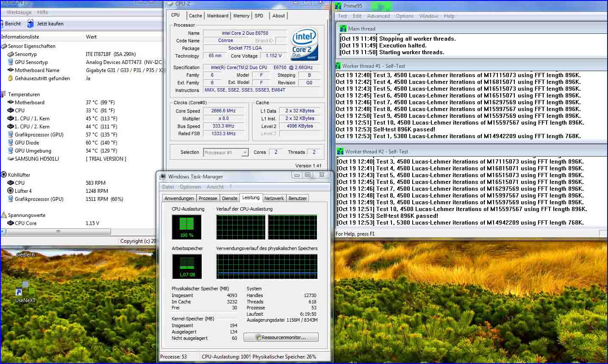Open the Bericht report icon
608x364 pixels.
click(1, 24)
